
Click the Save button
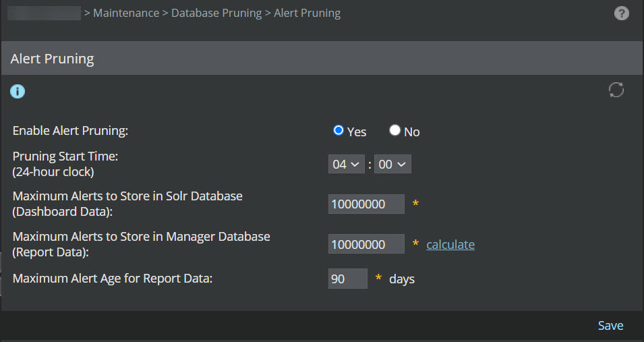point(610,326)
